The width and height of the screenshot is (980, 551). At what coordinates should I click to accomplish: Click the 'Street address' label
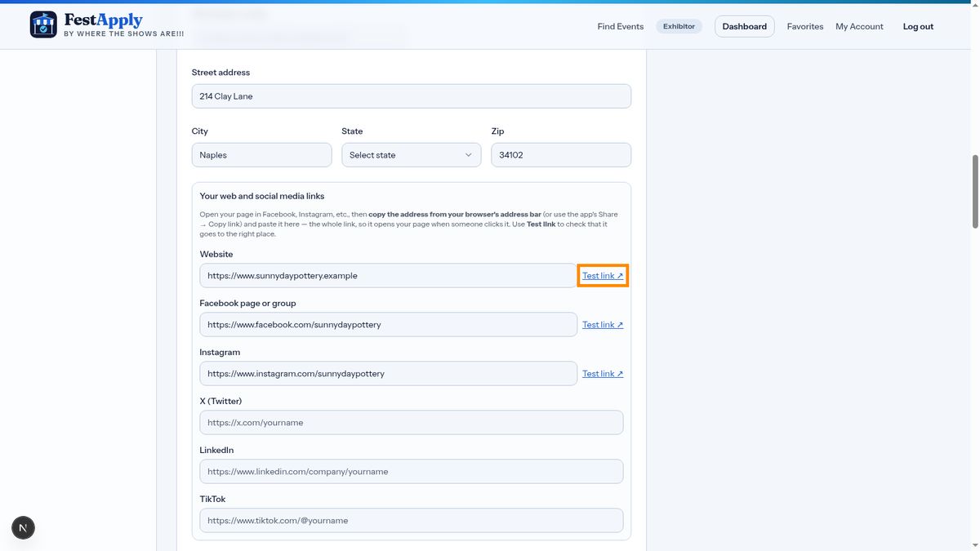click(x=220, y=73)
